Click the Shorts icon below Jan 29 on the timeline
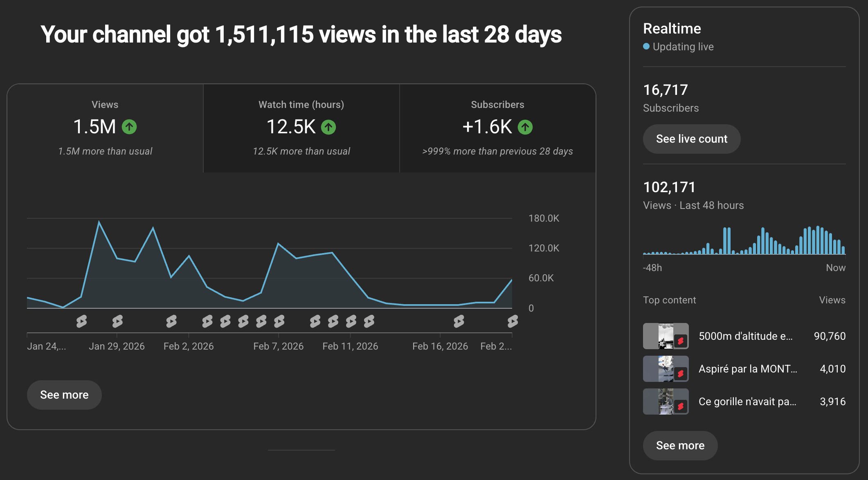The width and height of the screenshot is (868, 480). point(118,321)
